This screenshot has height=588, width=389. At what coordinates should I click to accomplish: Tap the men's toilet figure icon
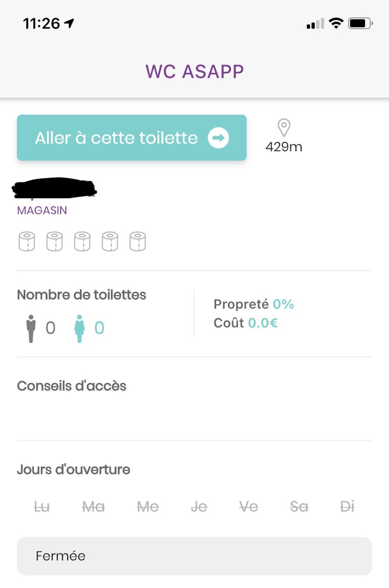(x=31, y=328)
